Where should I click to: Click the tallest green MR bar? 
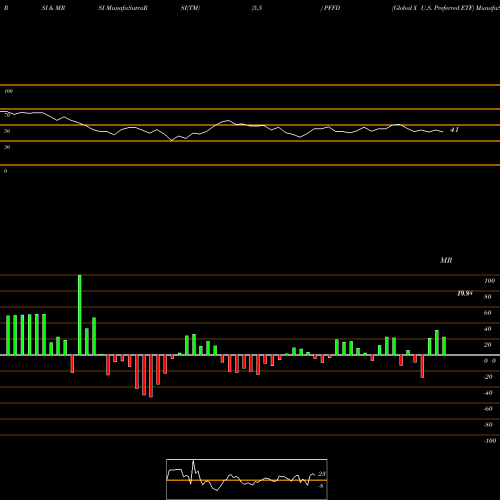80,315
